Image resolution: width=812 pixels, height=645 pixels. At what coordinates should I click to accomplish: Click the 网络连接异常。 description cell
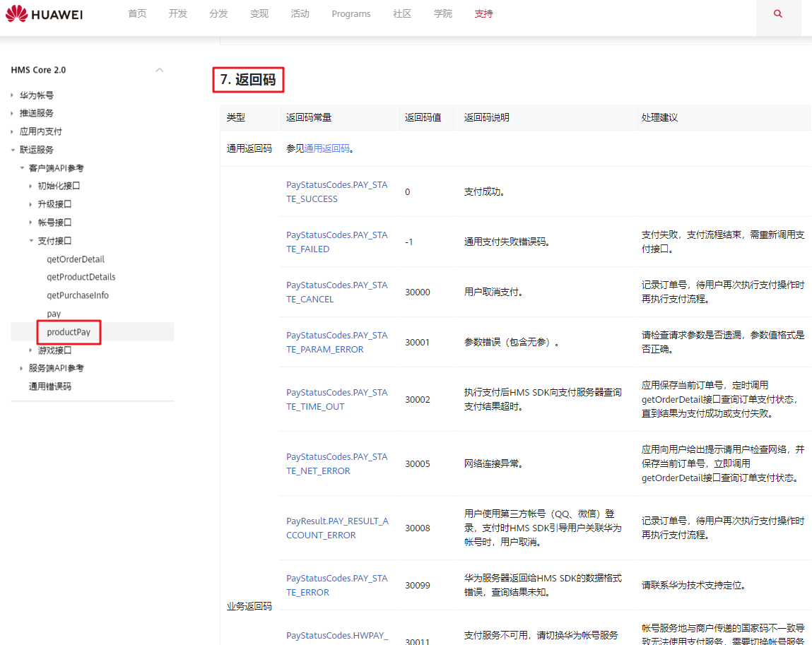(493, 464)
